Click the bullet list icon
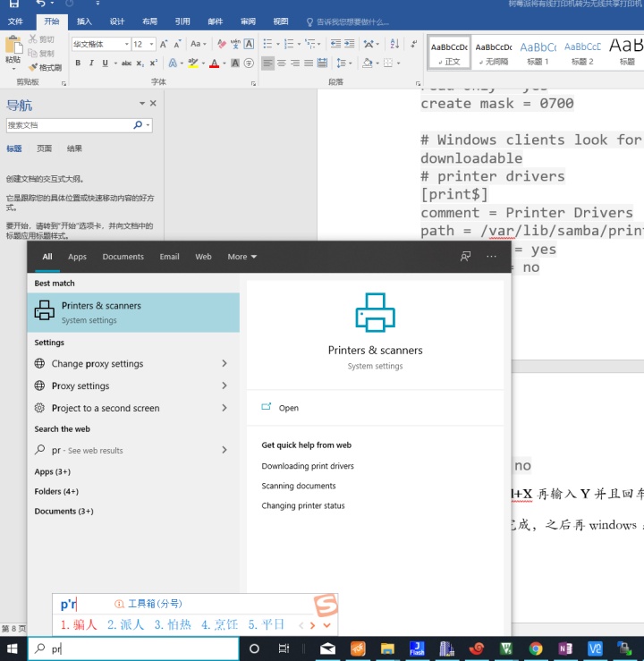This screenshot has width=644, height=661. (267, 44)
